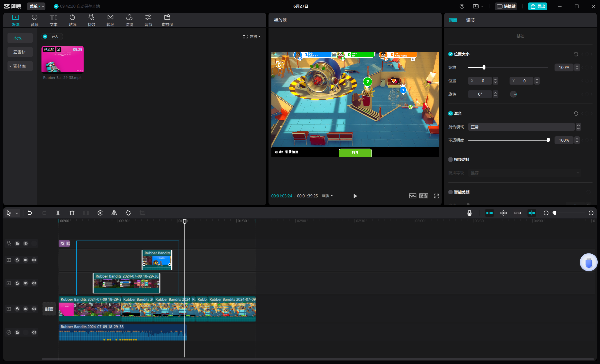Viewport: 600px width, 364px height.
Task: Open the 宫格 view mode dropdown
Action: 251,37
